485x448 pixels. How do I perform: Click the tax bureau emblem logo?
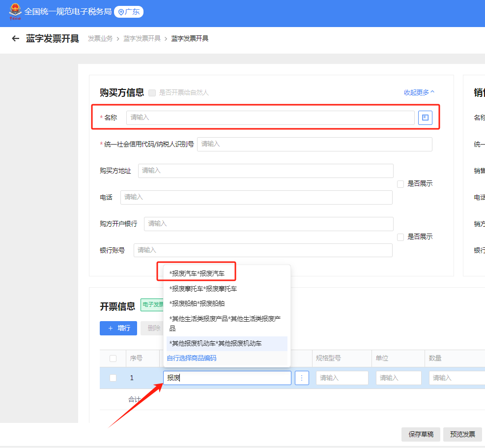pyautogui.click(x=15, y=11)
